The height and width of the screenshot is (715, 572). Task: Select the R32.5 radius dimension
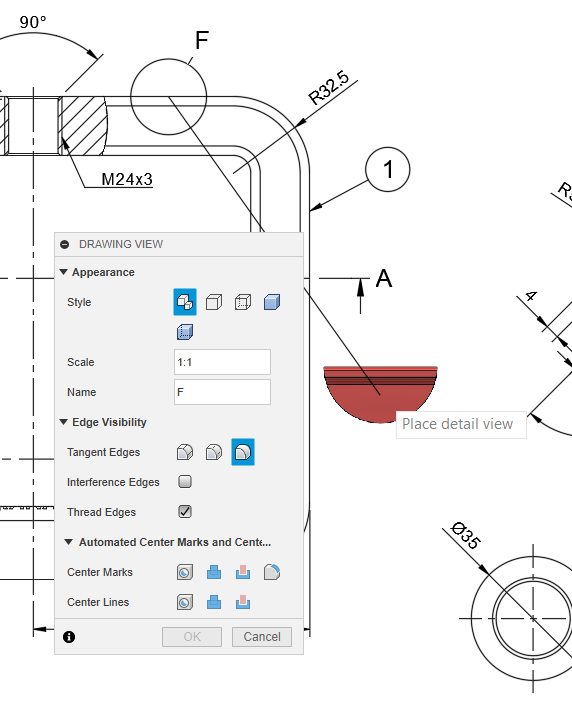click(329, 87)
